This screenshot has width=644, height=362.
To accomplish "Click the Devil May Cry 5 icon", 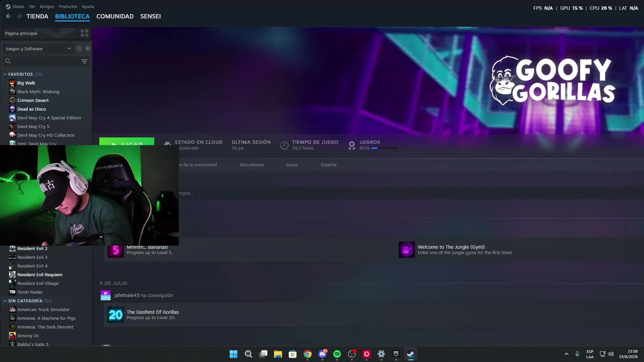I will [x=13, y=127].
